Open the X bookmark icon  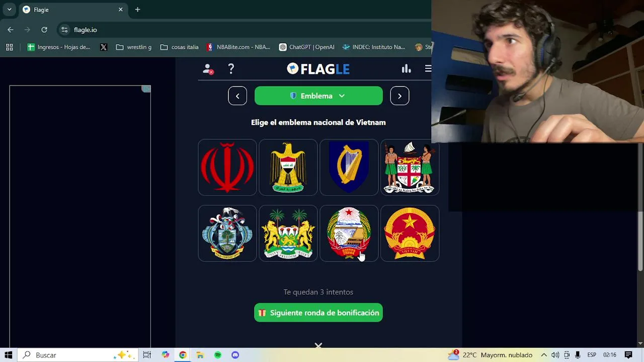pos(104,47)
